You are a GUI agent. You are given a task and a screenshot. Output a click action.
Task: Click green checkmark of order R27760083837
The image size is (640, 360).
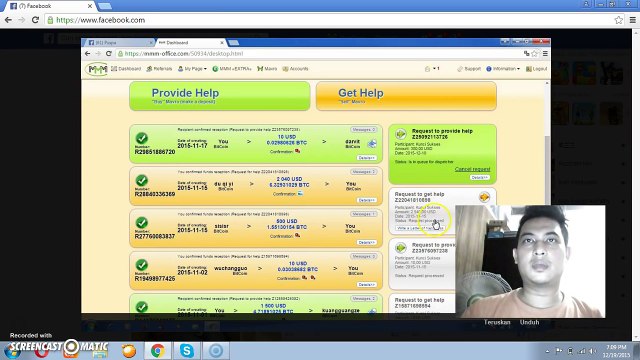pos(142,222)
